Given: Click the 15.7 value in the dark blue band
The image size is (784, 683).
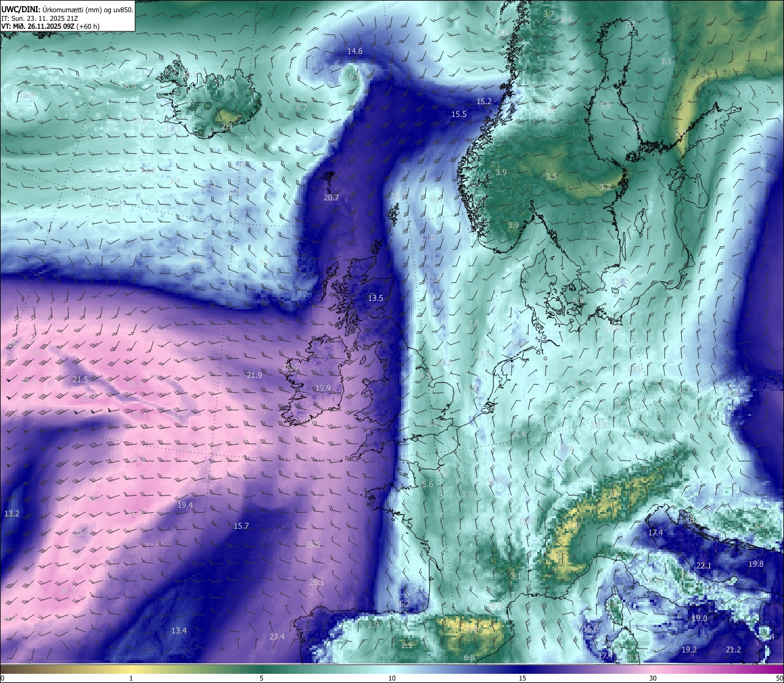Looking at the screenshot, I should [241, 526].
